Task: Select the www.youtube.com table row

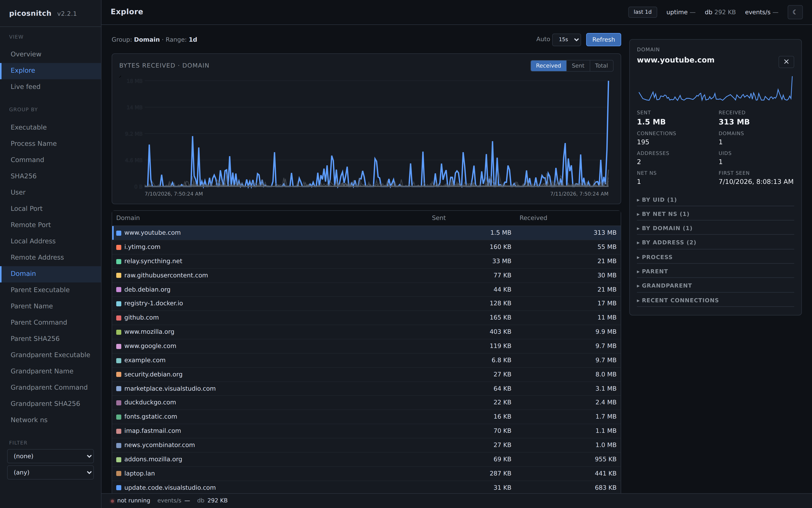Action: (x=366, y=233)
